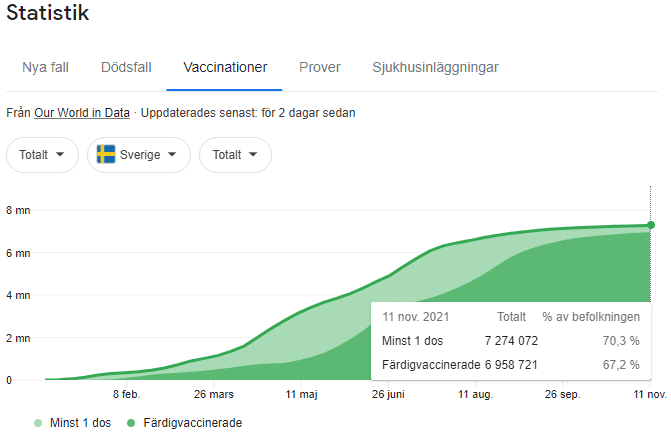Screen dimensions: 671x438
Task: Select the Vaccinationer tab
Action: [225, 68]
